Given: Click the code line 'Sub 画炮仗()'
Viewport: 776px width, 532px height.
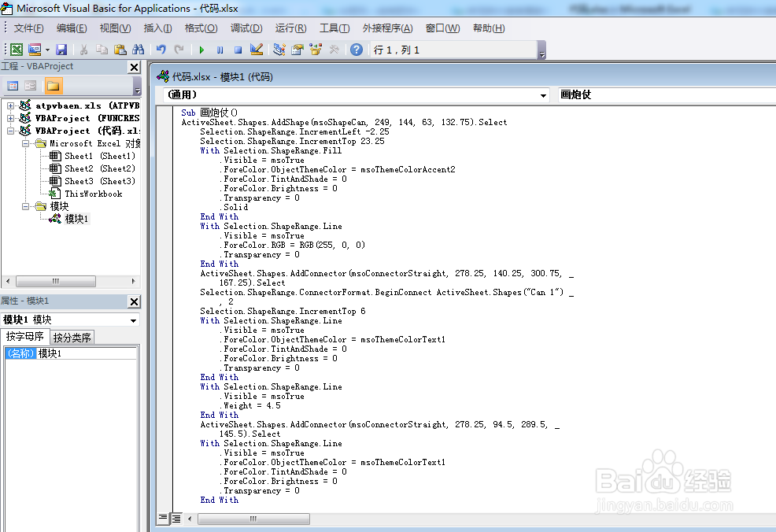Looking at the screenshot, I should 209,113.
